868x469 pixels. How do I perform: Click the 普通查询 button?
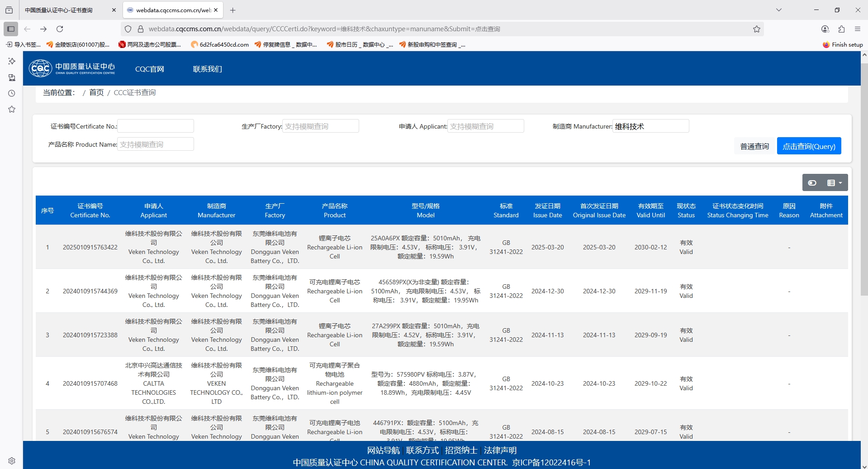(754, 146)
